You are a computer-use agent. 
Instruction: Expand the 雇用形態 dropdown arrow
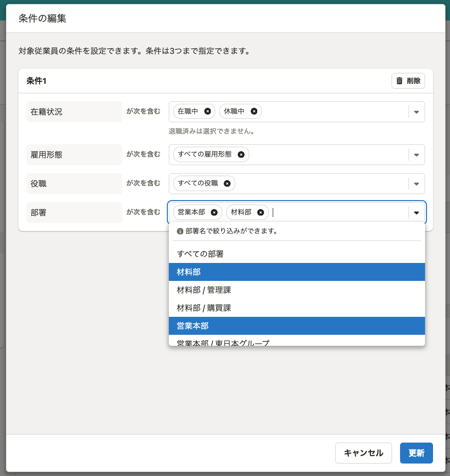click(417, 155)
